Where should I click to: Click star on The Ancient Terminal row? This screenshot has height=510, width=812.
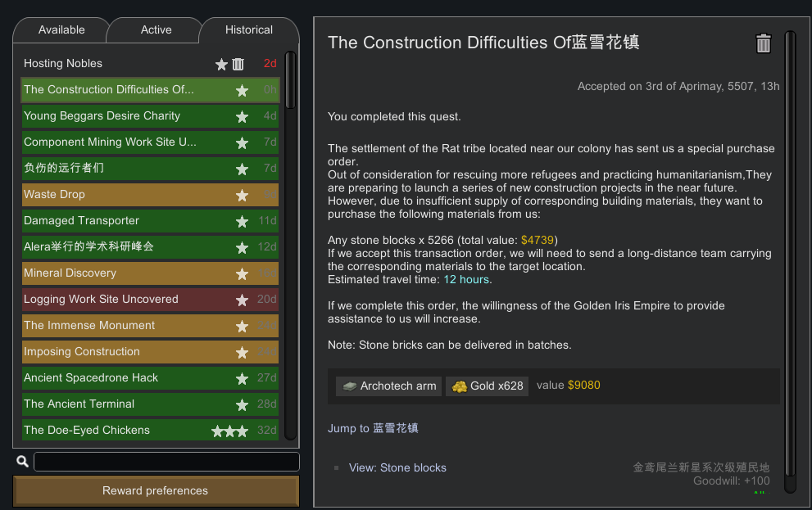pyautogui.click(x=242, y=404)
